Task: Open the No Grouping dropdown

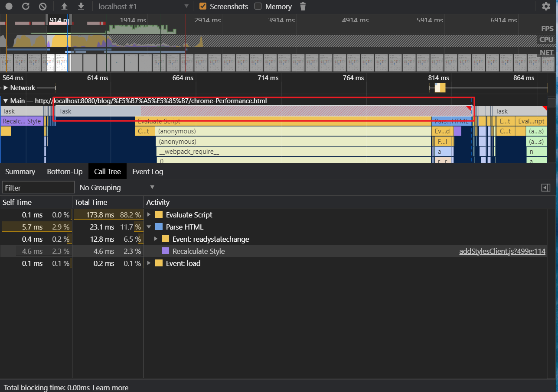Action: (x=116, y=187)
